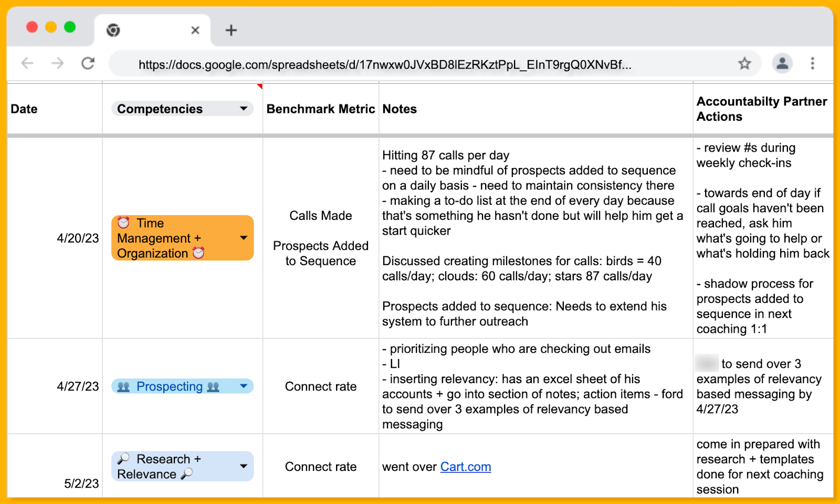This screenshot has height=504, width=840.
Task: Open a new tab with plus icon
Action: coord(231,30)
